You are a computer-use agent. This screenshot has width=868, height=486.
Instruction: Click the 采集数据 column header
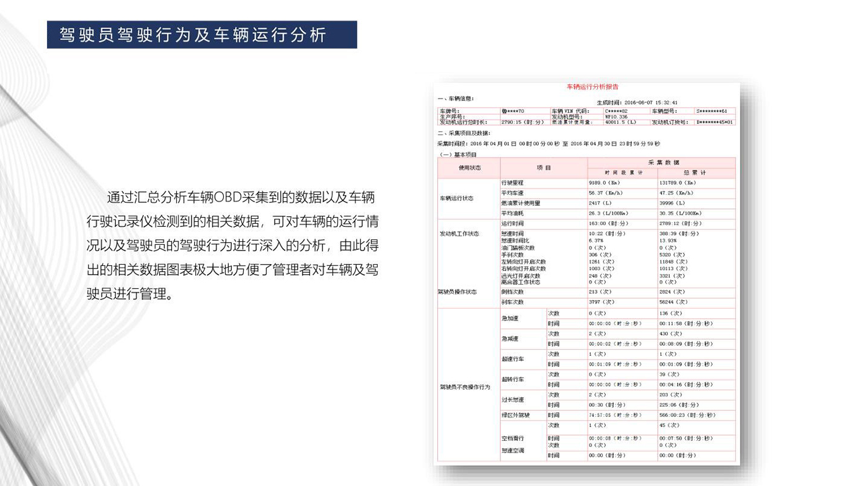[x=662, y=162]
